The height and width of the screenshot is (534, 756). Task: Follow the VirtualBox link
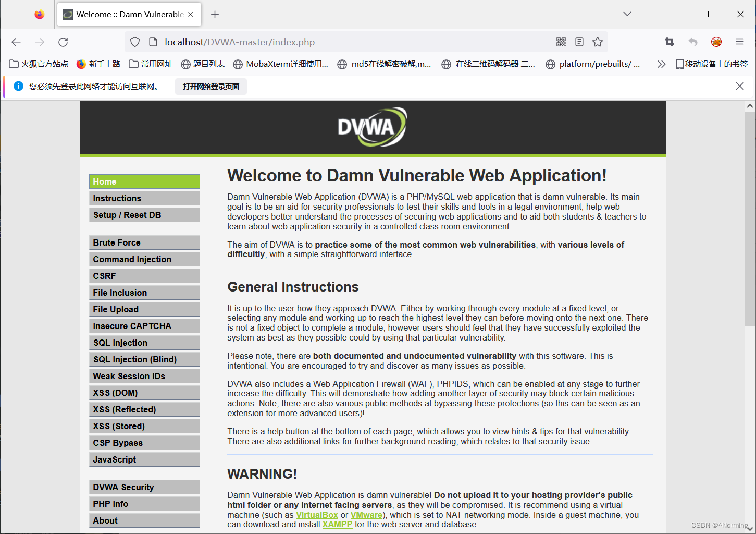click(317, 515)
